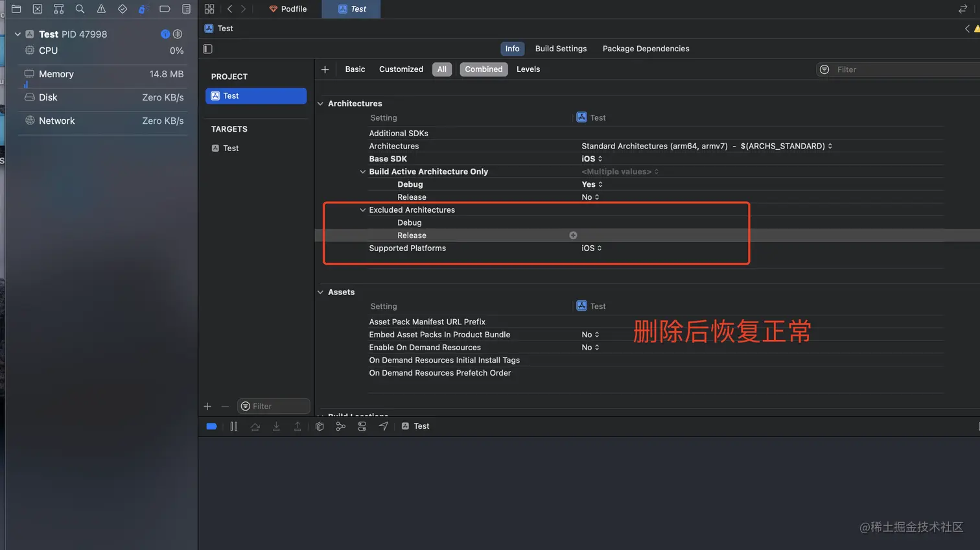Open the Breakpoint navigator icon
The image size is (980, 550).
165,9
